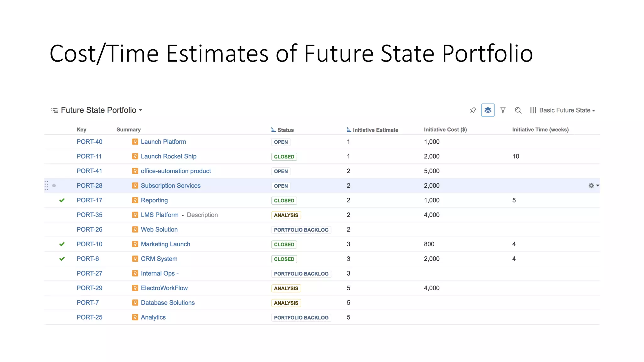The height and width of the screenshot is (362, 644).
Task: Open the Future State Portfolio dropdown
Action: (101, 110)
